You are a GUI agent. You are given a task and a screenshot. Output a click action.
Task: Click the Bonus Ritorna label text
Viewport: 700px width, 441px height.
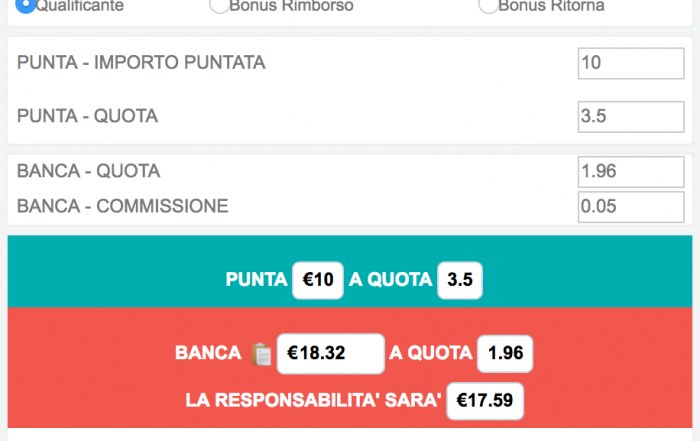(551, 6)
